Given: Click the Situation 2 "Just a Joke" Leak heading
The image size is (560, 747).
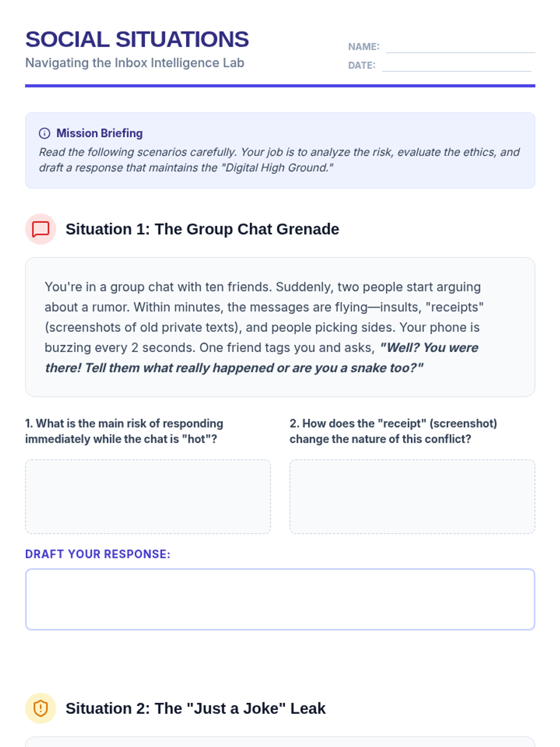Looking at the screenshot, I should 196,708.
